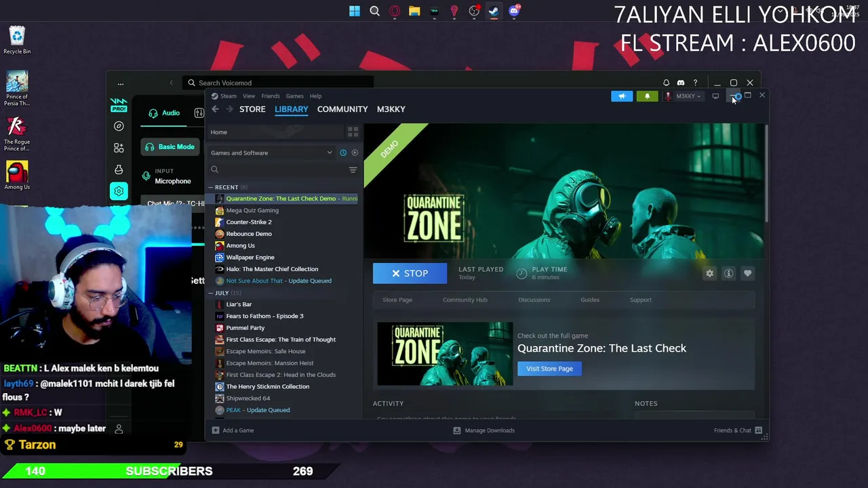Open the Friends menu in Steam
Viewport: 868px width, 488px height.
tap(271, 96)
